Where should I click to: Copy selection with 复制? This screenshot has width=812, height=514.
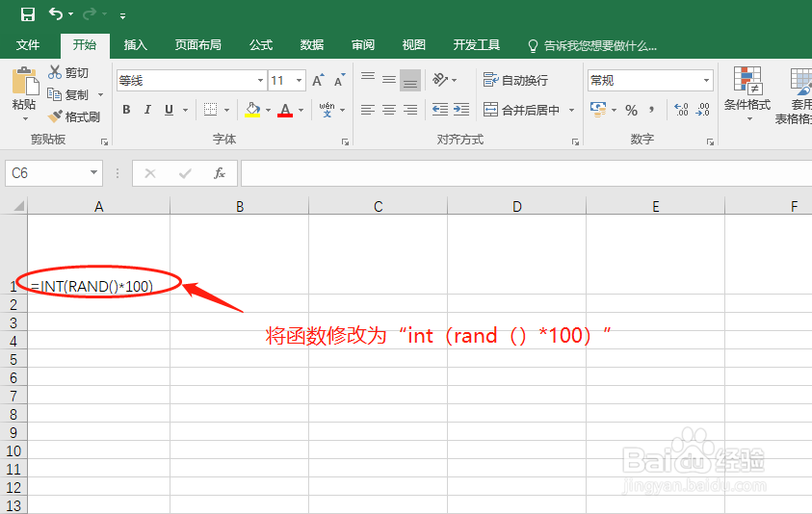point(68,94)
